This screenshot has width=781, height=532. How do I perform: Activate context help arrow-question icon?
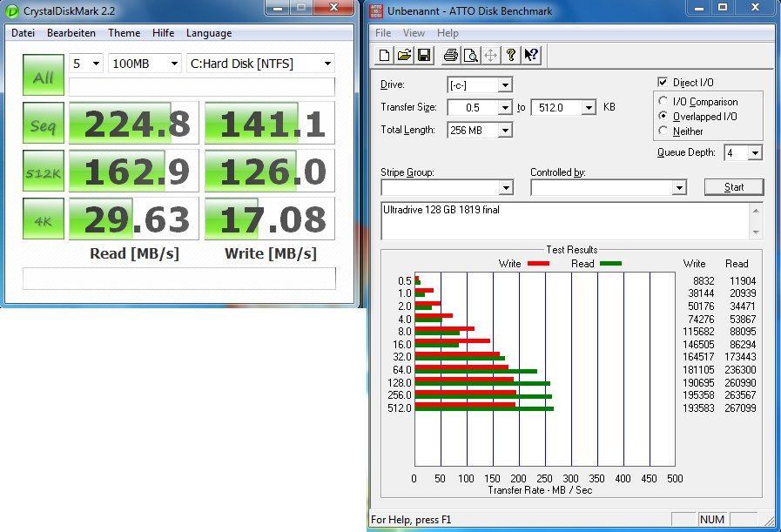pyautogui.click(x=531, y=55)
